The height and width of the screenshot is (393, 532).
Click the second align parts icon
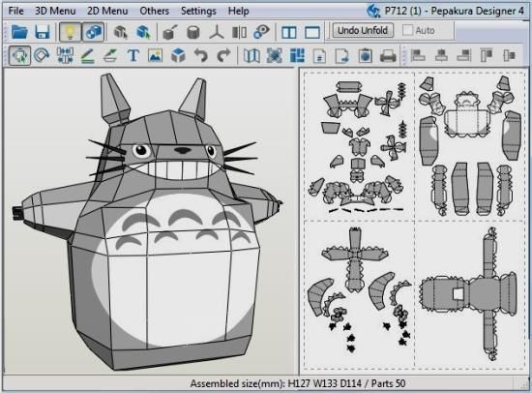click(x=441, y=55)
